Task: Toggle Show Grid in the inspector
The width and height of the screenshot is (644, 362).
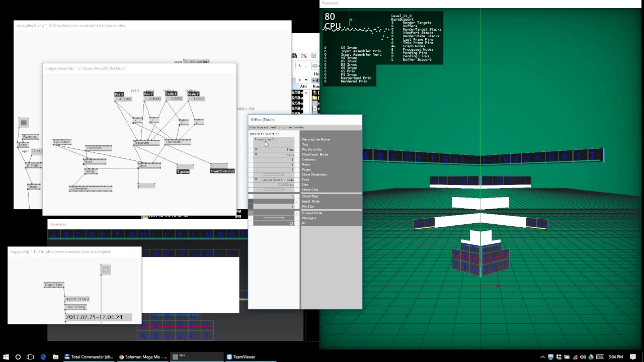Action: [274, 190]
